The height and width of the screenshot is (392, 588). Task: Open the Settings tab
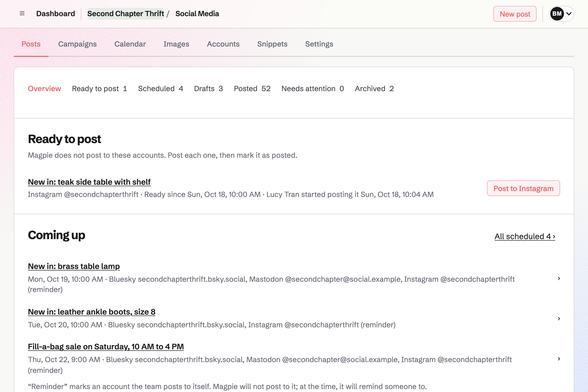pos(319,44)
